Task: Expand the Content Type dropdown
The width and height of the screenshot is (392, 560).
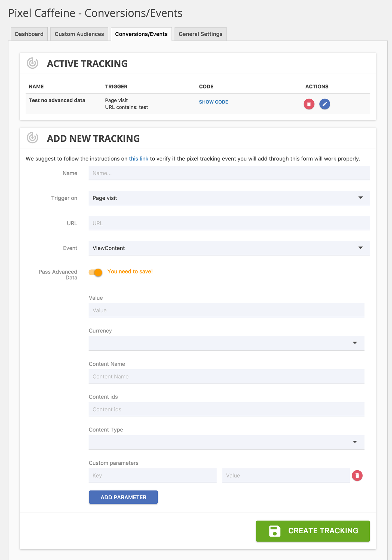Action: (226, 442)
